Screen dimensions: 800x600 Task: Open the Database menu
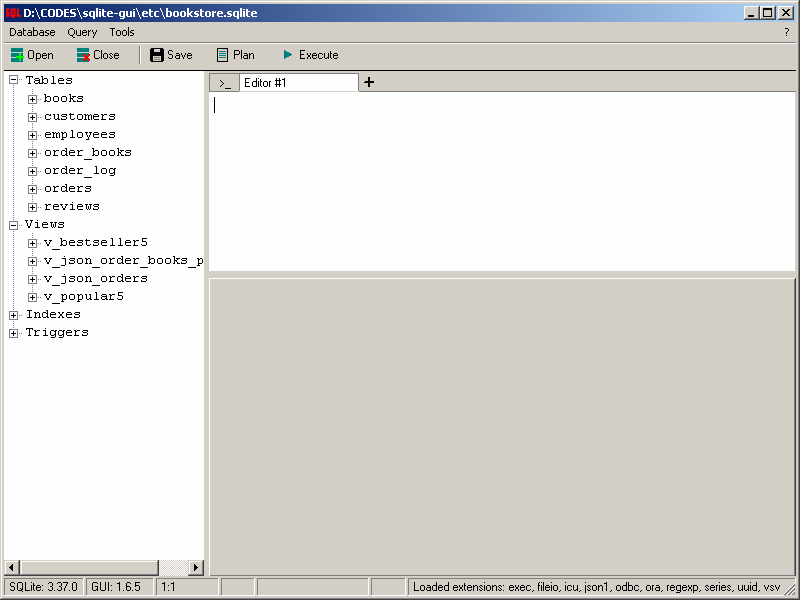(32, 32)
